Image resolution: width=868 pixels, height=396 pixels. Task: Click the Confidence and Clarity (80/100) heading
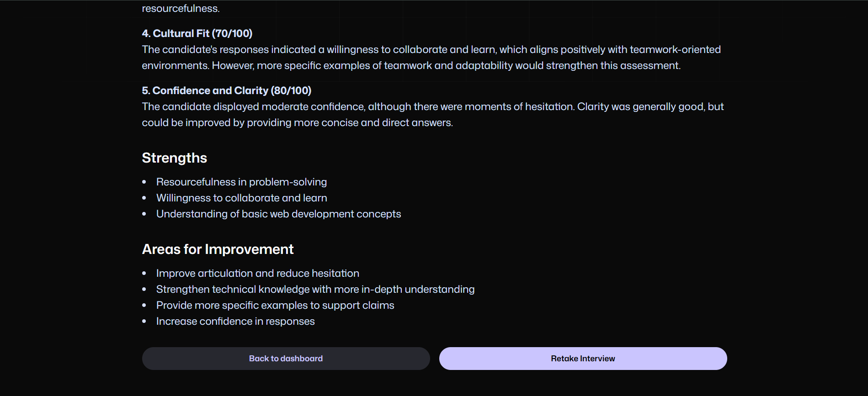pyautogui.click(x=227, y=90)
